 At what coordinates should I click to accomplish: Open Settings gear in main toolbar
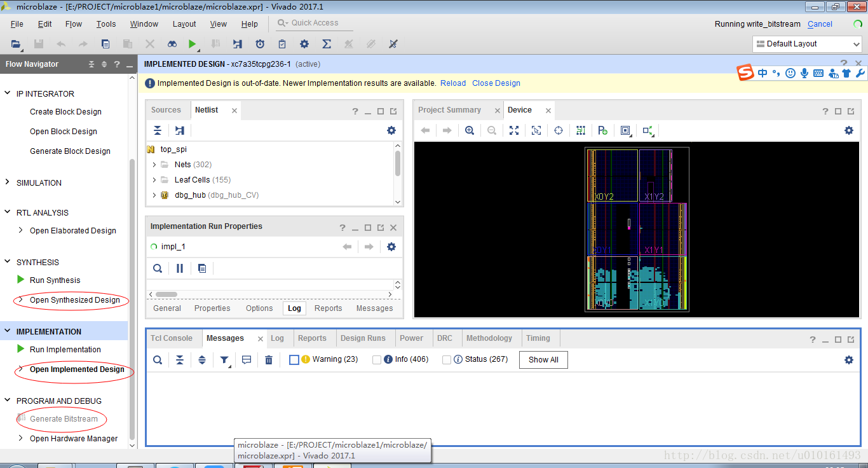pyautogui.click(x=304, y=44)
